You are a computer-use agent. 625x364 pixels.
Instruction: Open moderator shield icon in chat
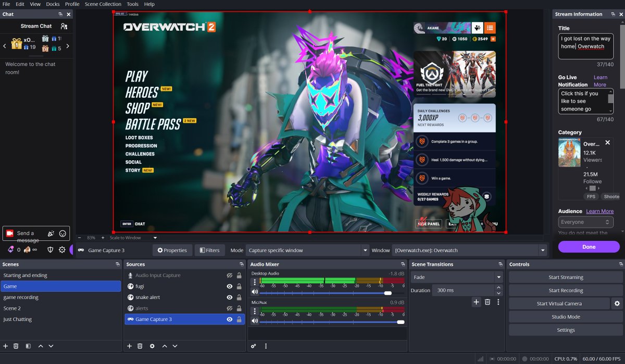coord(51,249)
